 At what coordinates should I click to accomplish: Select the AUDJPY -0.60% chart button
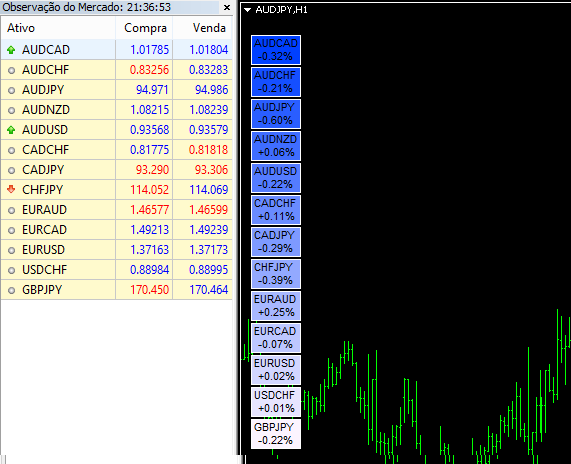(276, 114)
